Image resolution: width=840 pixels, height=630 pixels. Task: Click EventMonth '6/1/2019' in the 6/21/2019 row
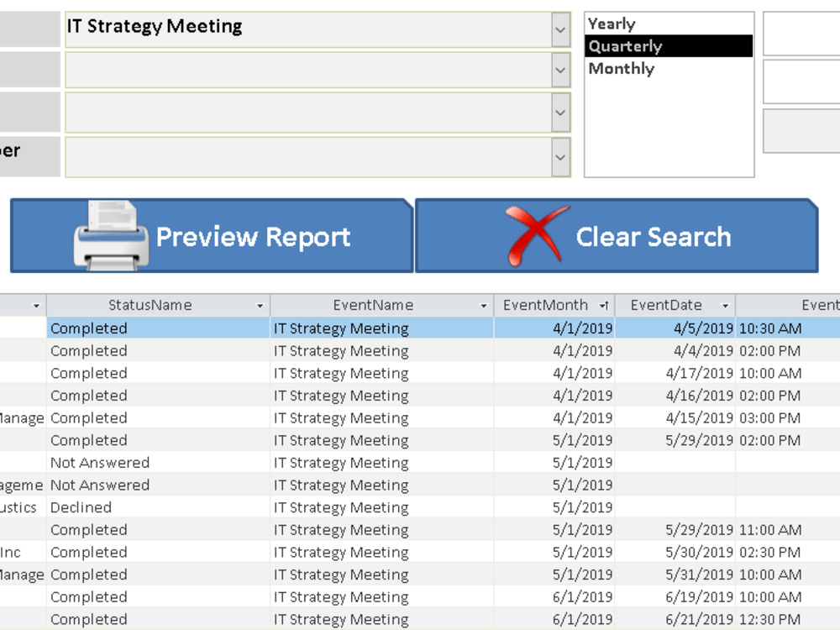click(x=554, y=619)
